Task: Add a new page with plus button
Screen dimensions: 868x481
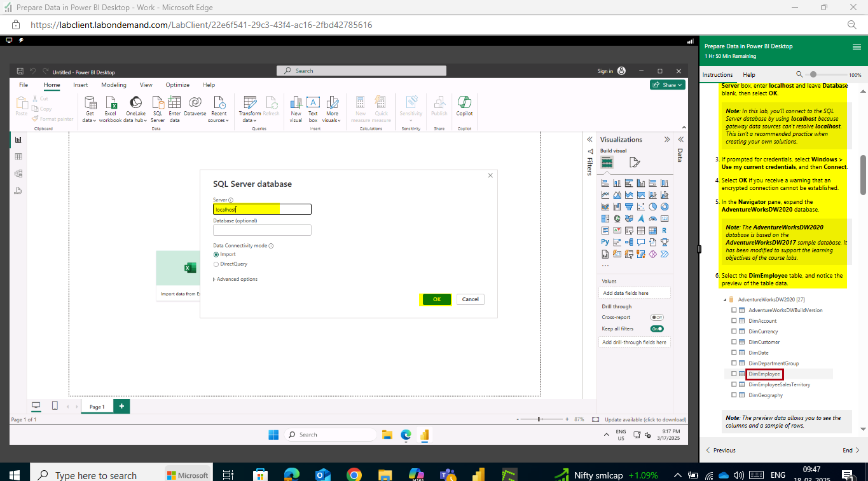Action: [121, 406]
